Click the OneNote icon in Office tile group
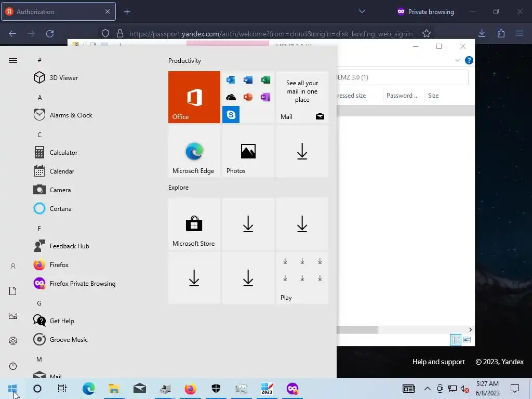This screenshot has height=399, width=532. 265,97
